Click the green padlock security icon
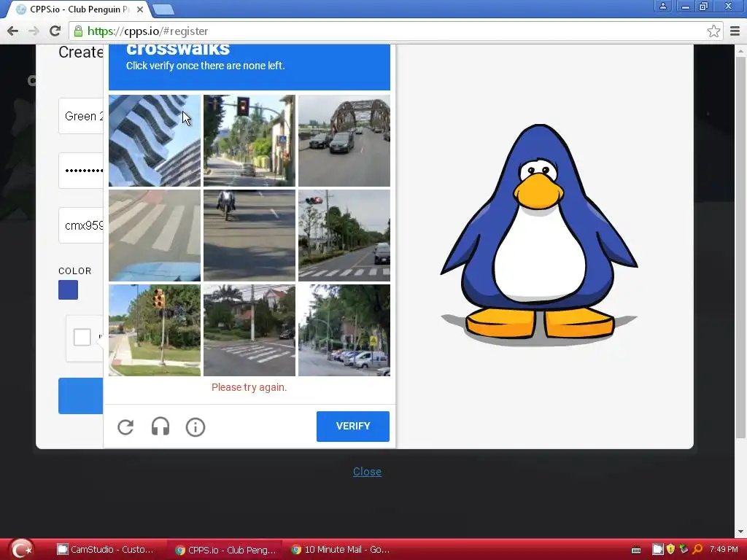The width and height of the screenshot is (747, 560). (78, 31)
